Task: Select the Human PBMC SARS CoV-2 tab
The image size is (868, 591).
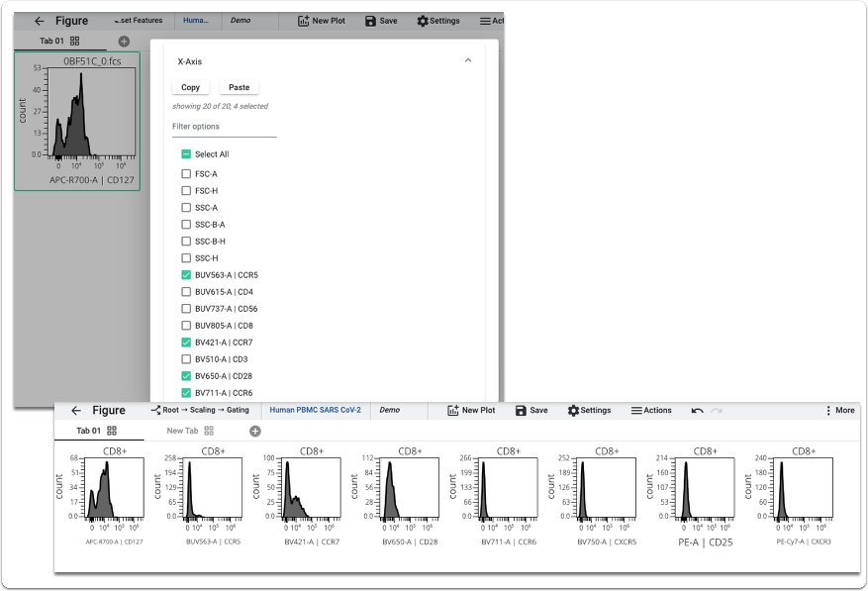Action: (315, 410)
